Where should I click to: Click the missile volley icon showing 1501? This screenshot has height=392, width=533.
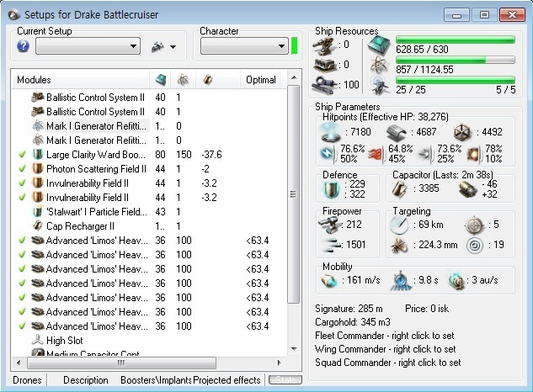click(x=331, y=246)
